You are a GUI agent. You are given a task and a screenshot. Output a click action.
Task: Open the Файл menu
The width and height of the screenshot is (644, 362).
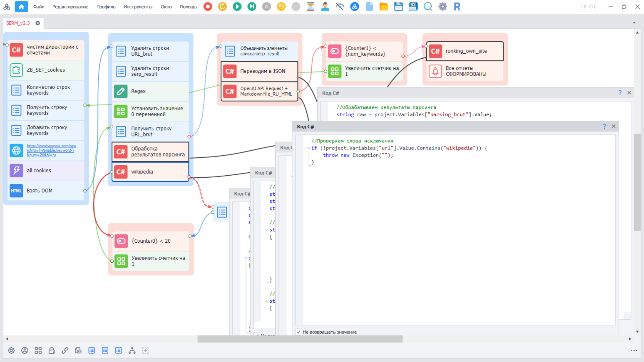[39, 7]
